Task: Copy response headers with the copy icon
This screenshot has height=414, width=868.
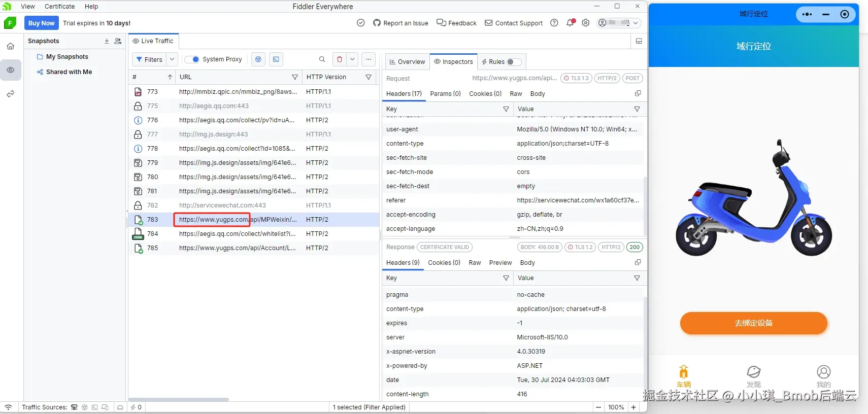Action: (638, 262)
